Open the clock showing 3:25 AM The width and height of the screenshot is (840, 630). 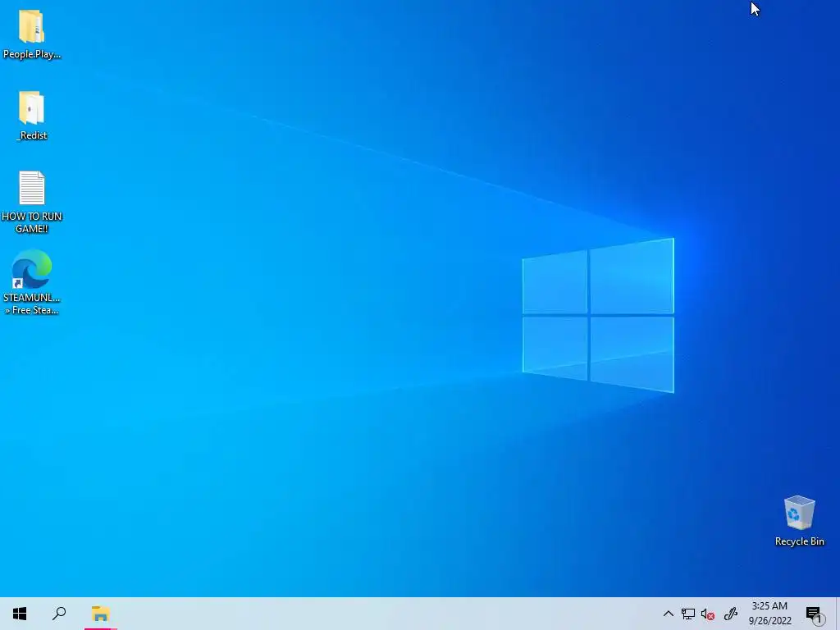pyautogui.click(x=769, y=614)
